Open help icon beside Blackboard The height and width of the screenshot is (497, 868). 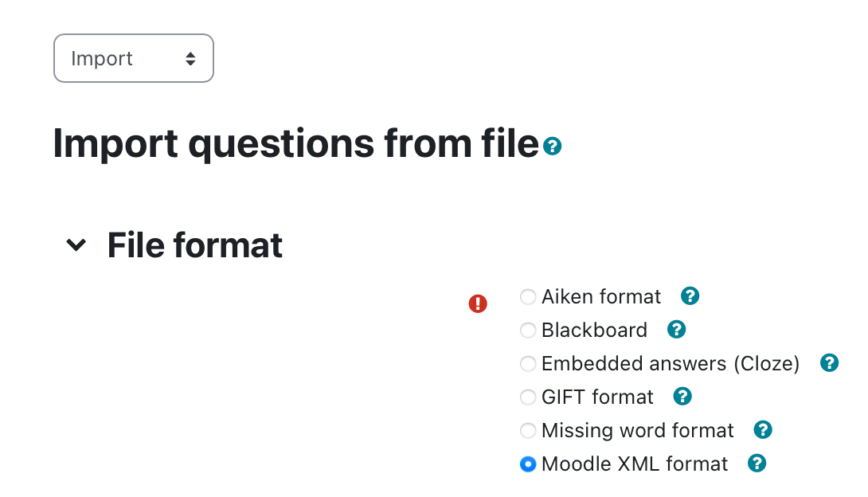(676, 329)
